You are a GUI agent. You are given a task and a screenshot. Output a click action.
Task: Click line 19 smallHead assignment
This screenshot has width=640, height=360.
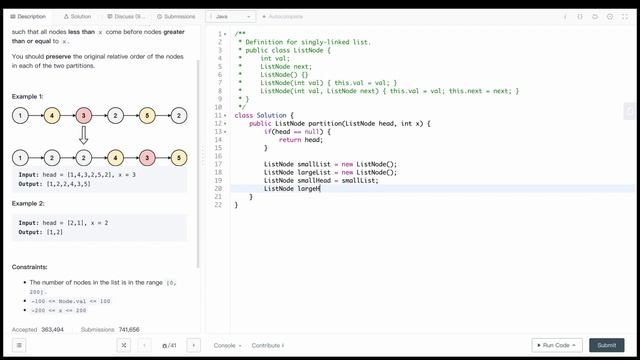(321, 180)
